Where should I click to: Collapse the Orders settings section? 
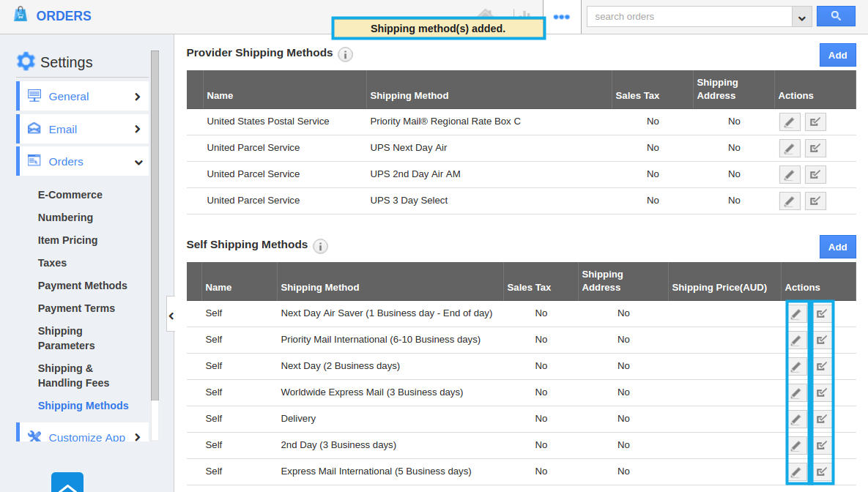click(x=83, y=162)
